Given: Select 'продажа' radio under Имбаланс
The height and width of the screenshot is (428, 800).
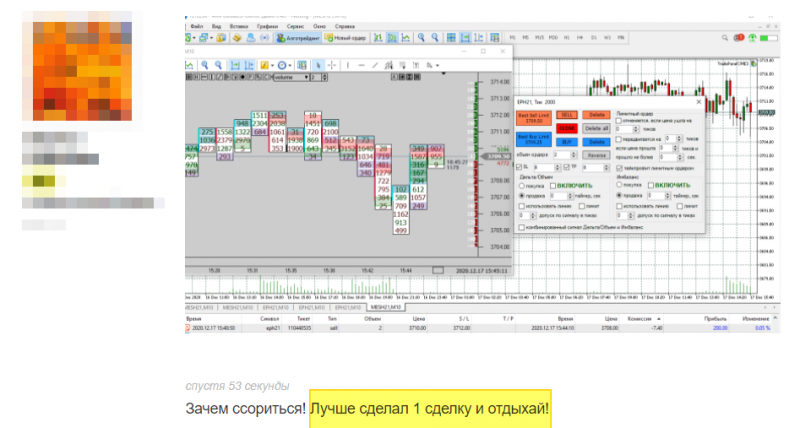Looking at the screenshot, I should pyautogui.click(x=619, y=195).
